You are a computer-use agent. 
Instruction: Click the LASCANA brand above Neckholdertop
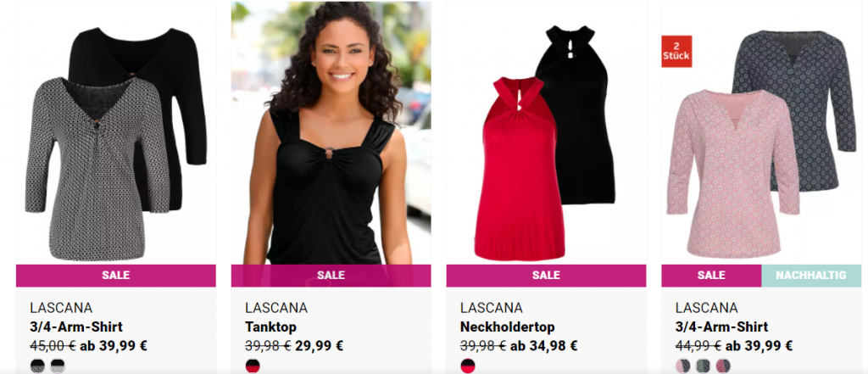(491, 308)
